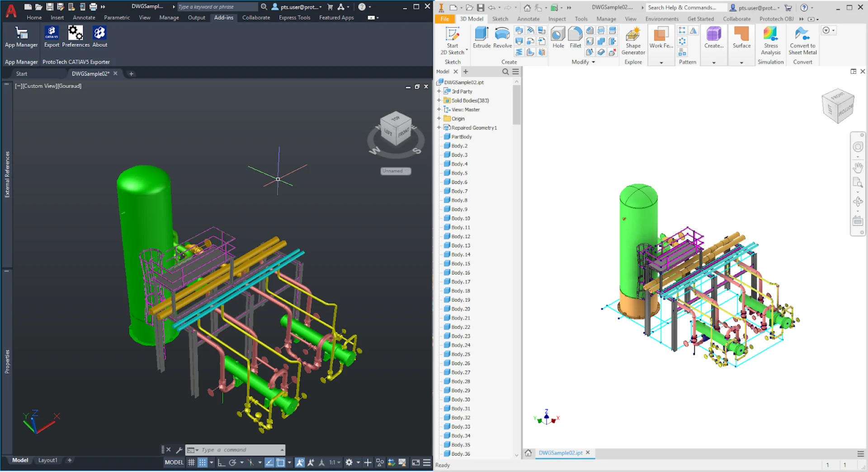Select the Revolve tool
Image resolution: width=868 pixels, height=472 pixels.
tap(502, 38)
